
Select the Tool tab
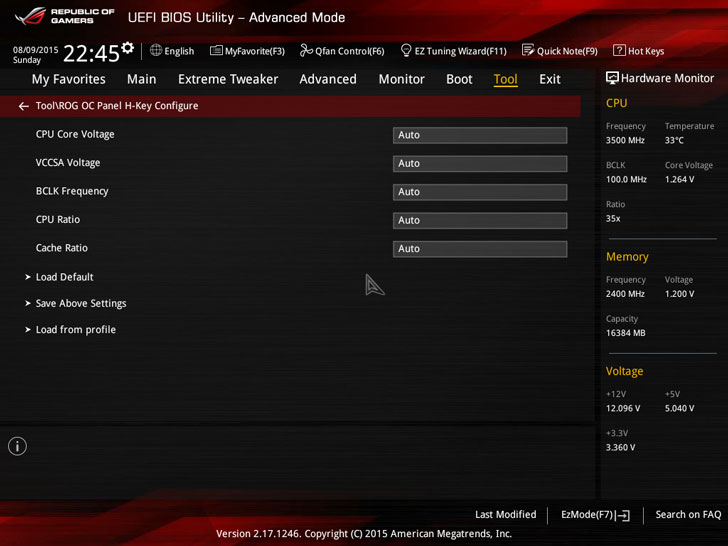(505, 79)
